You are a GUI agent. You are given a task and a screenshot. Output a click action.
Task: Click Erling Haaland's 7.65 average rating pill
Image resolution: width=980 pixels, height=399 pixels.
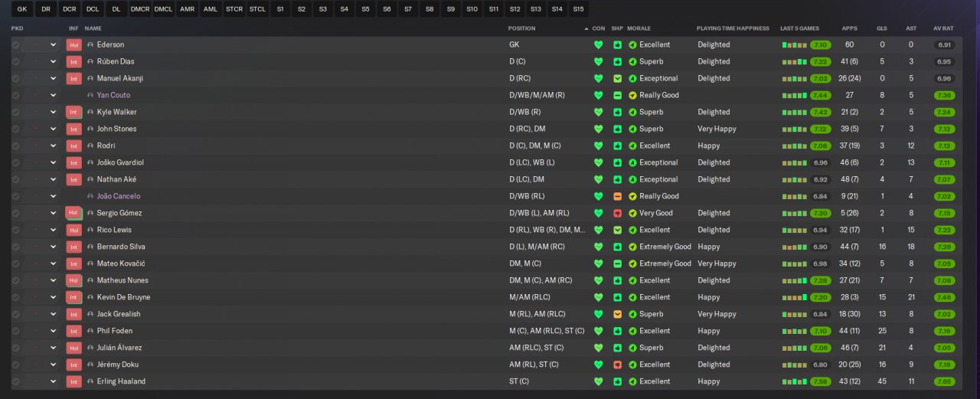(x=944, y=381)
